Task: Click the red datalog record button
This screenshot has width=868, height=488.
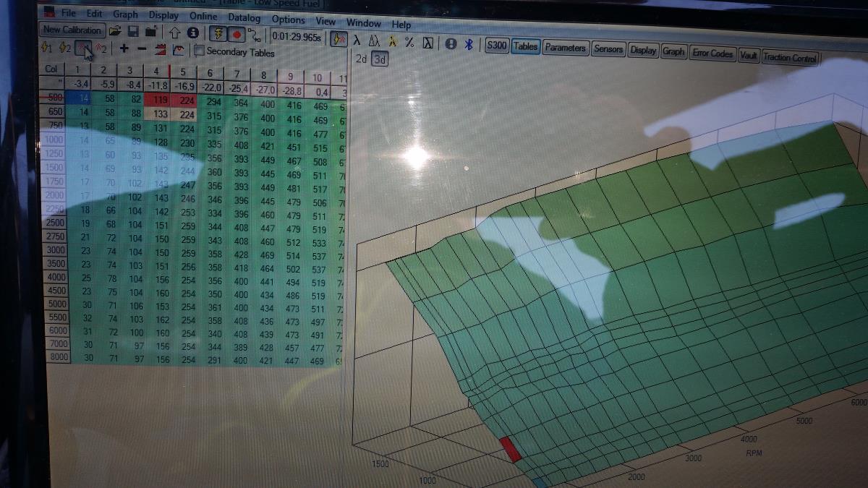Action: 236,35
